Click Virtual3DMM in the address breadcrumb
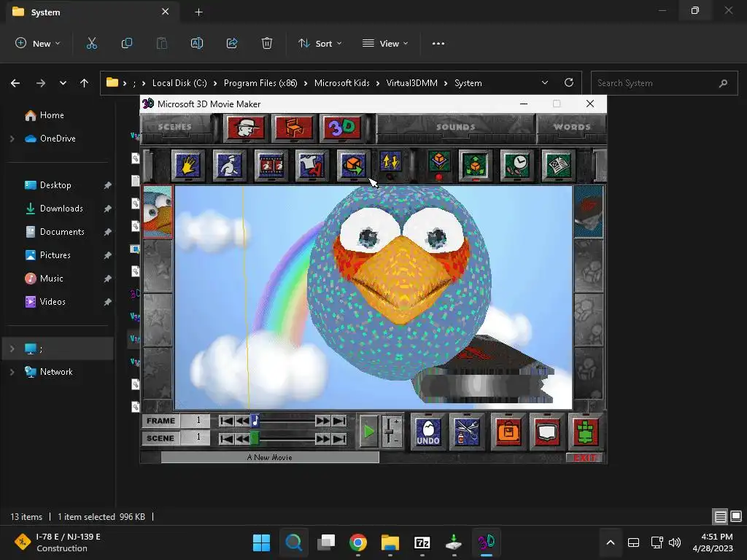This screenshot has width=747, height=560. (411, 83)
